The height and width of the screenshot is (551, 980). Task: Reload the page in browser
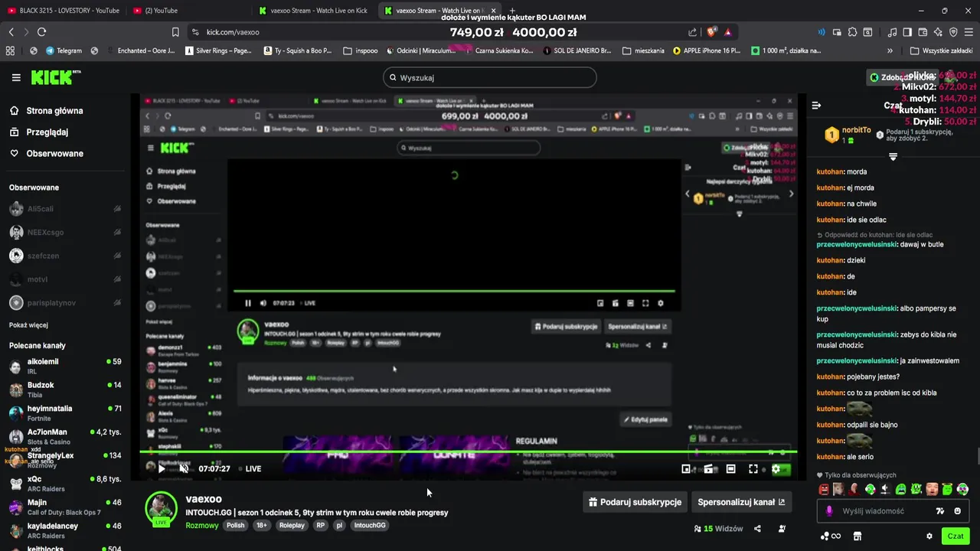pos(41,32)
